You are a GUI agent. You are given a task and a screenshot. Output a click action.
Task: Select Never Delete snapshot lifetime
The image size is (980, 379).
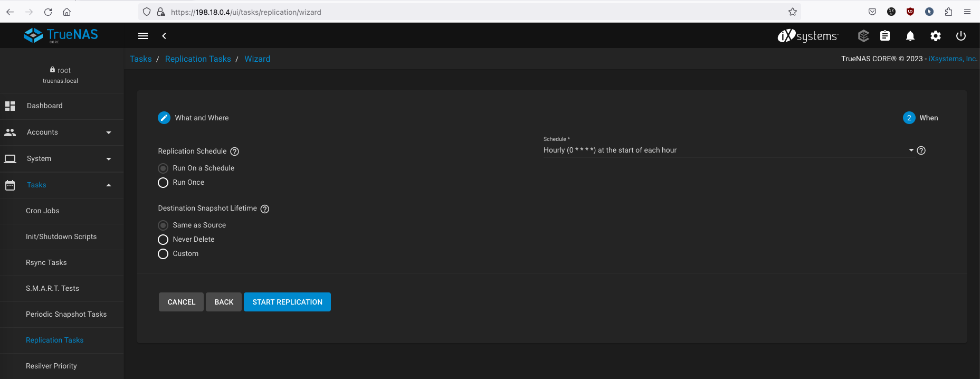tap(163, 240)
